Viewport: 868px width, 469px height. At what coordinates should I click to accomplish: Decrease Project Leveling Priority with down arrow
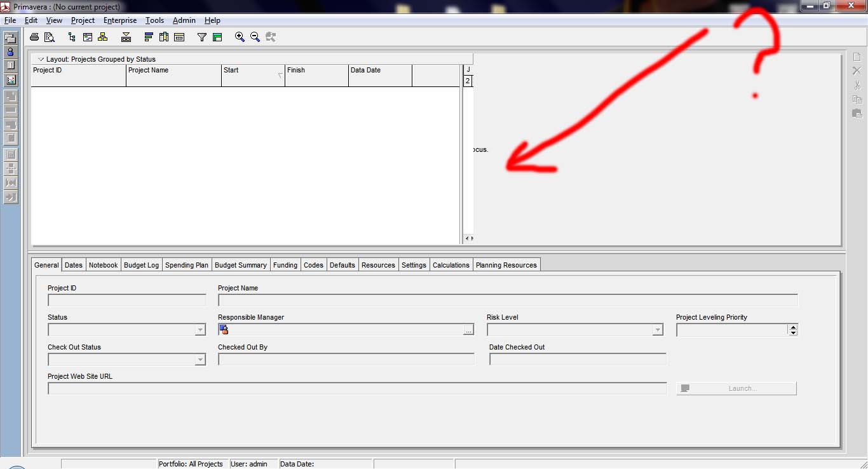tap(792, 332)
